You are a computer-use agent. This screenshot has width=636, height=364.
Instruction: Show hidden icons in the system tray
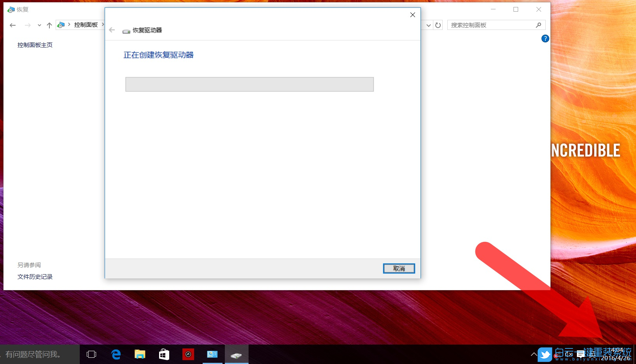click(x=533, y=354)
